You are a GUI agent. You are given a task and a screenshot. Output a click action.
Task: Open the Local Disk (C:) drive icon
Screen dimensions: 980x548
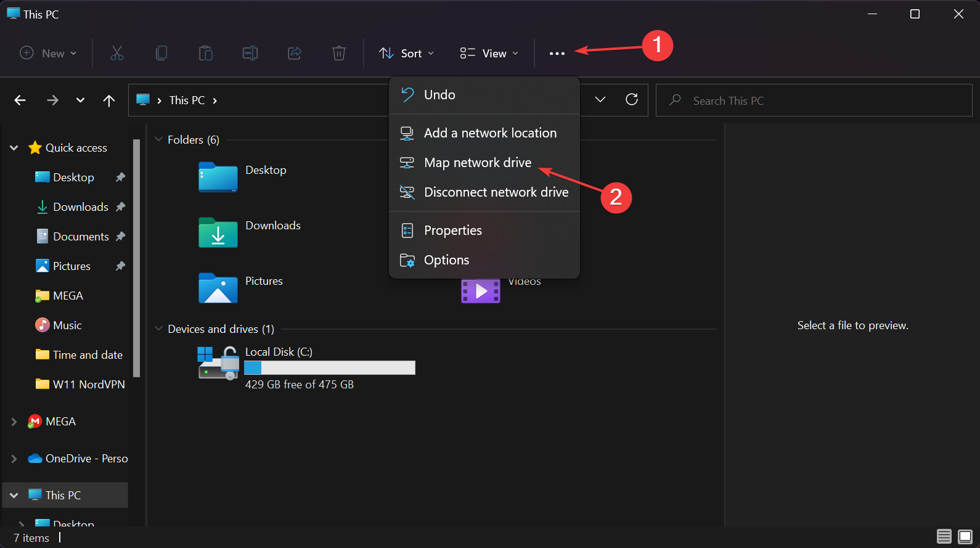218,363
